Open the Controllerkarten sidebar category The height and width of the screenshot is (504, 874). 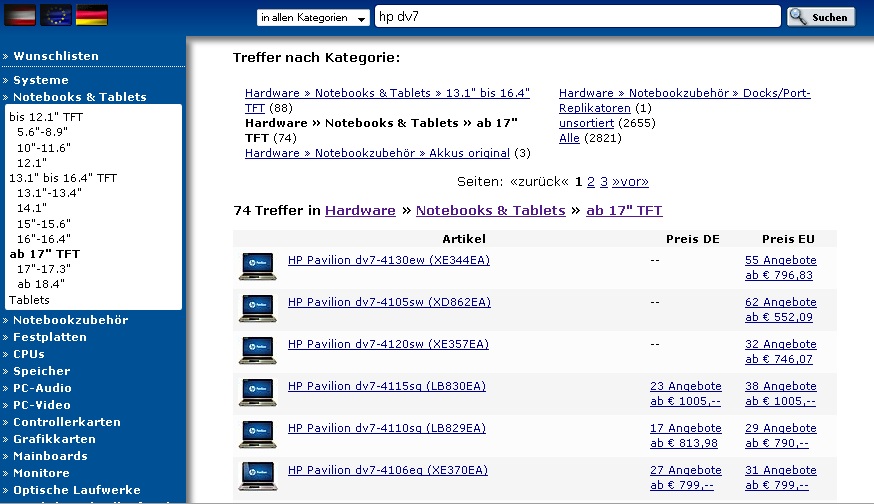[x=67, y=421]
